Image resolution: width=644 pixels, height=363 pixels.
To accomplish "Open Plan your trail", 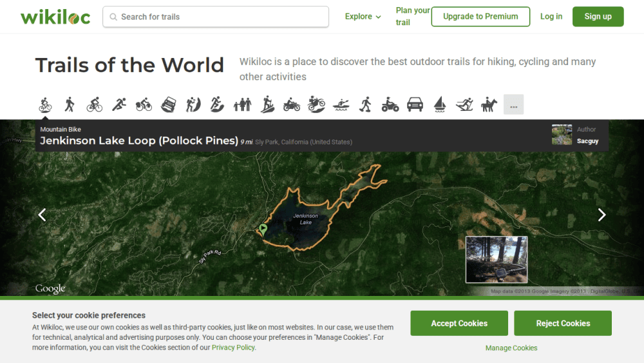I will tap(412, 17).
